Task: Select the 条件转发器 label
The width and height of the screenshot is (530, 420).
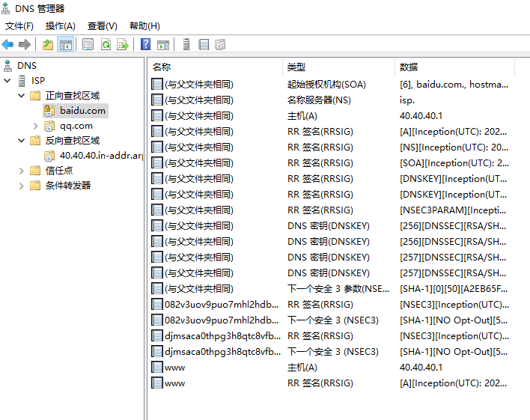Action: point(68,186)
